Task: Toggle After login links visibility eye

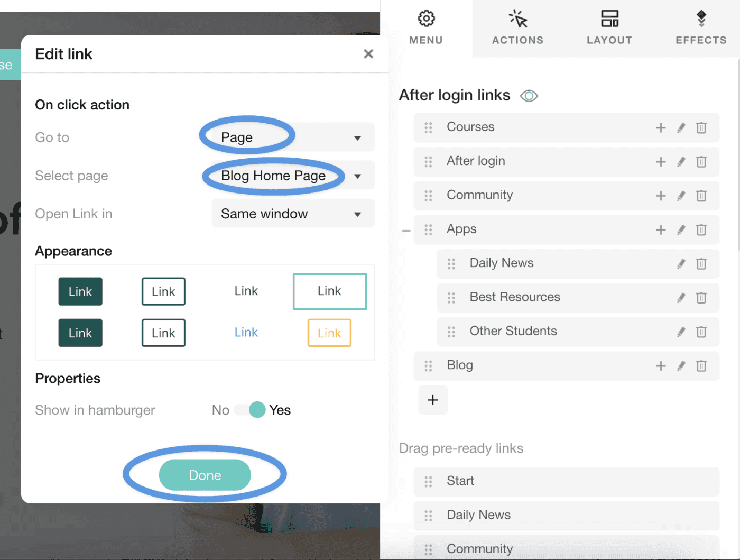Action: (x=529, y=96)
